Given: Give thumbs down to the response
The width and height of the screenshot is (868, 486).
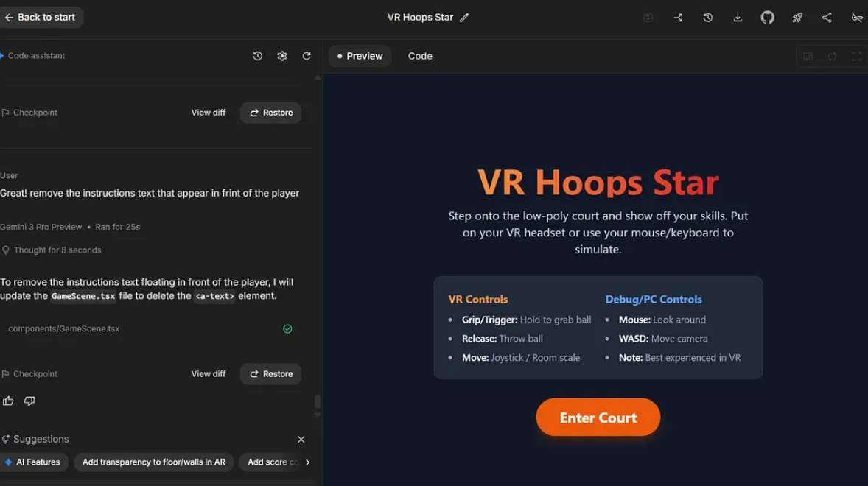Looking at the screenshot, I should coord(29,401).
